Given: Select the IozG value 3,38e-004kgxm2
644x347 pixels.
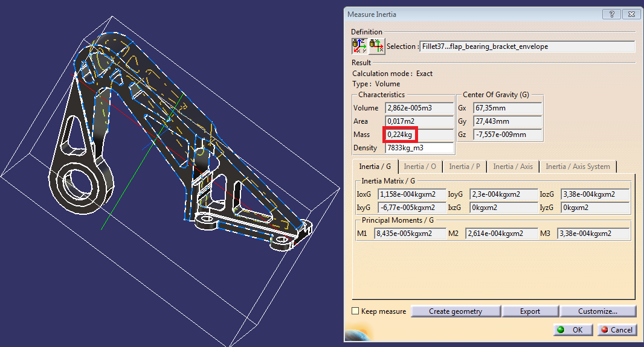Looking at the screenshot, I should 595,194.
